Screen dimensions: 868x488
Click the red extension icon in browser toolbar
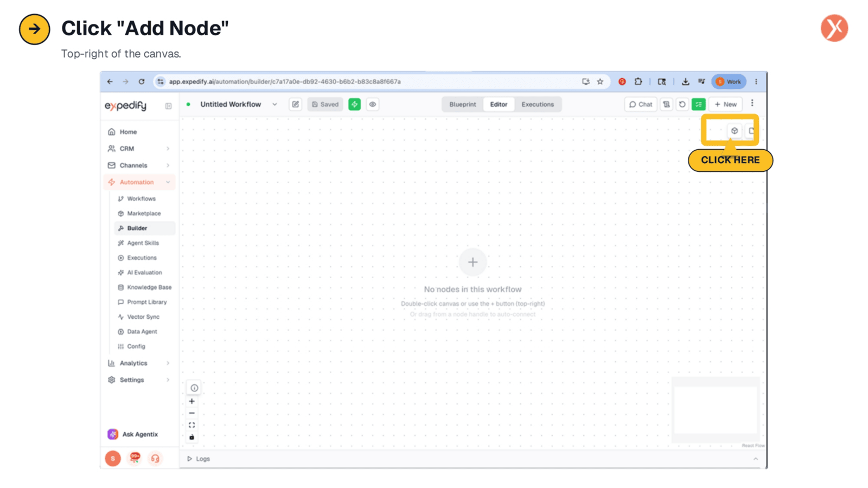(x=622, y=81)
